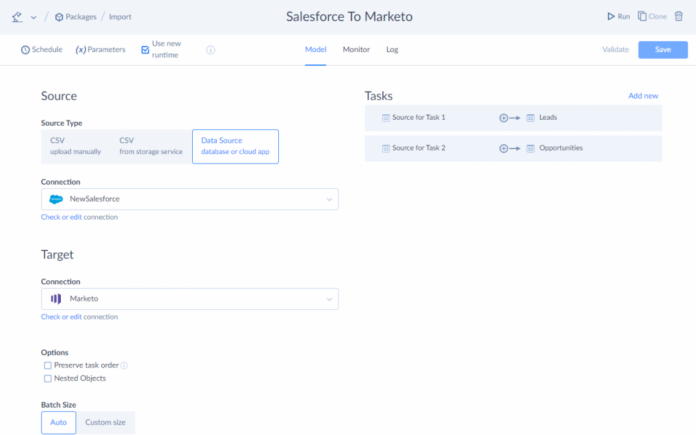Screen dimensions: 696x435
Task: Click the arrow icon in Opportunities task
Action: click(510, 148)
